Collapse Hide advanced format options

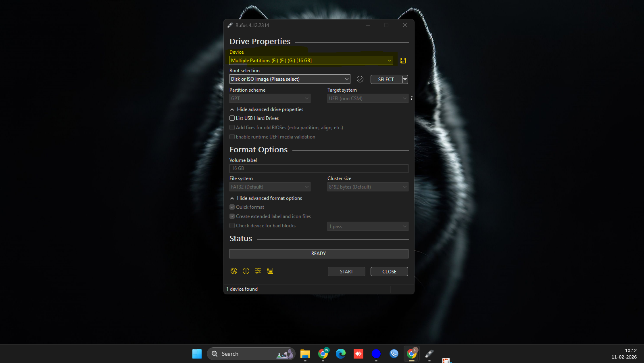tap(266, 198)
